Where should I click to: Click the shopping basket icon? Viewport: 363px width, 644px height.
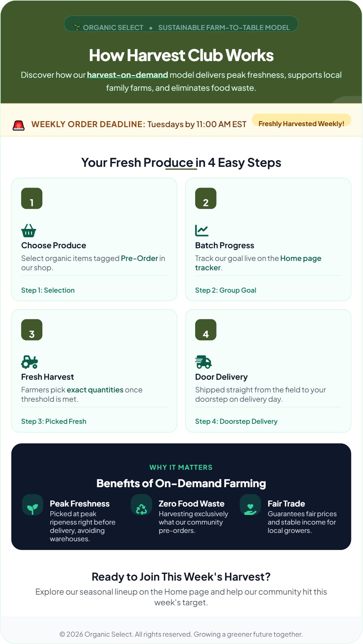coord(29,231)
